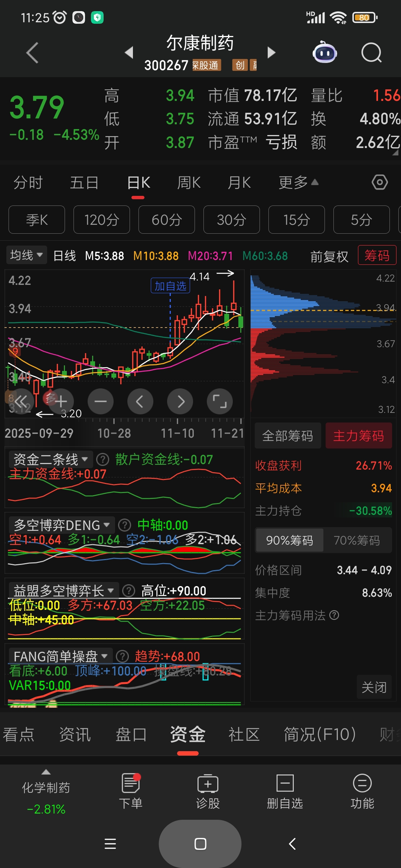Tap the 3.79 current price

[x=37, y=108]
